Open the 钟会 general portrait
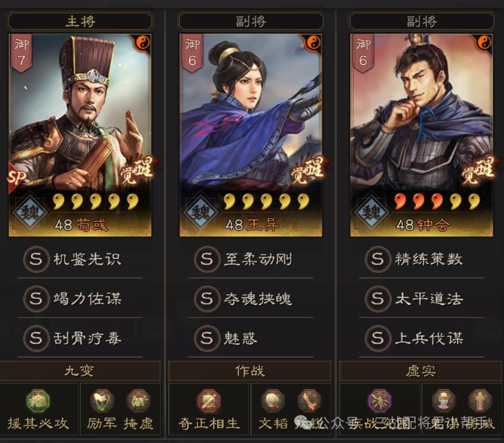The image size is (504, 443). click(422, 135)
